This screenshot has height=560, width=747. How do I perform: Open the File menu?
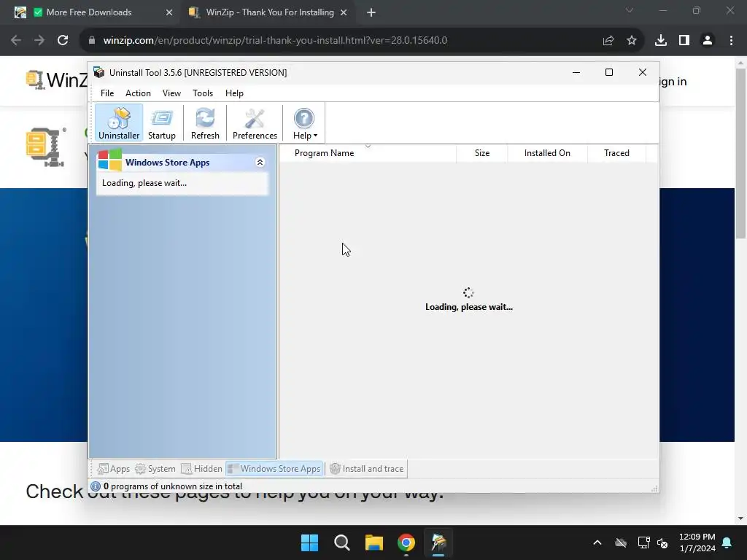(x=107, y=93)
